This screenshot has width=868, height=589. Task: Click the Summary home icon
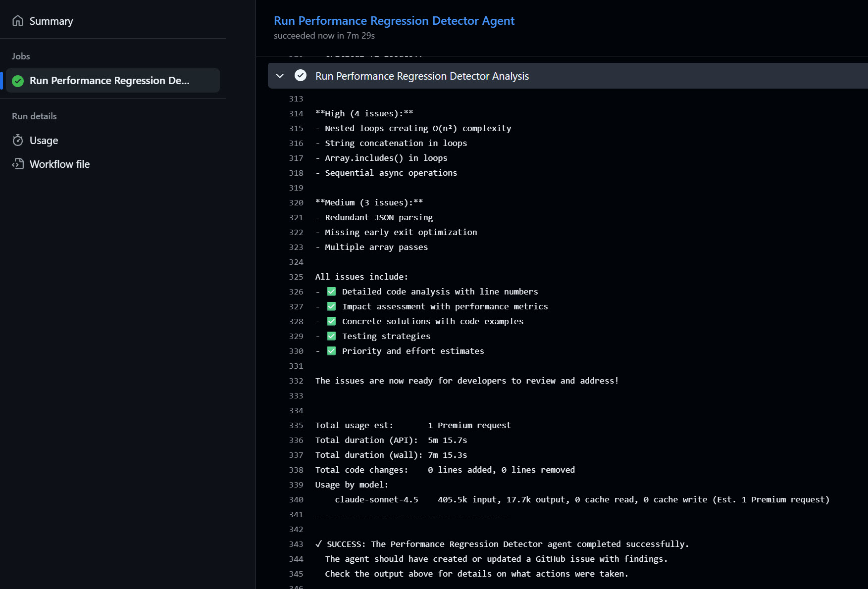17,21
